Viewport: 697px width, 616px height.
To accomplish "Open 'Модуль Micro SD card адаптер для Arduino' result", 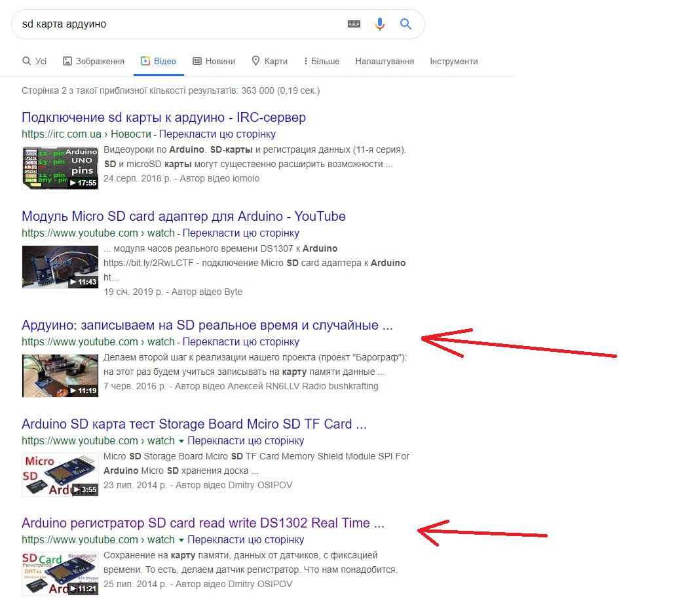I will tap(183, 216).
